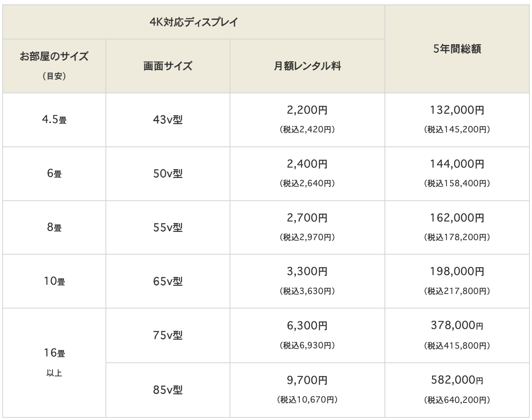Click the 4K対応ディスプレイ header cell

coord(194,22)
